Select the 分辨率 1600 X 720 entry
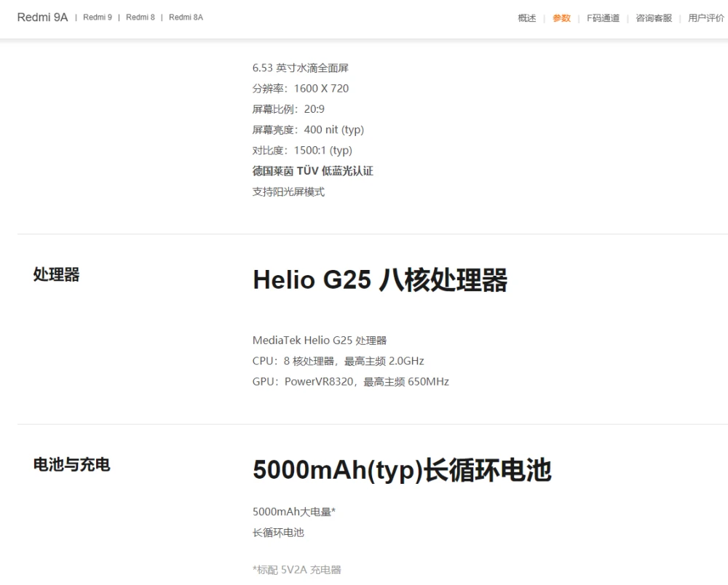 point(300,88)
